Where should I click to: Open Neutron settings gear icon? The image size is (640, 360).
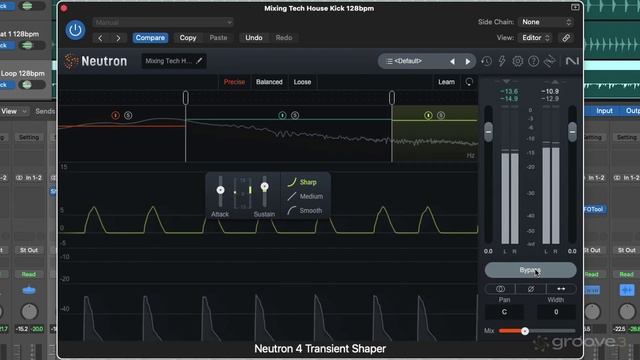pos(518,61)
